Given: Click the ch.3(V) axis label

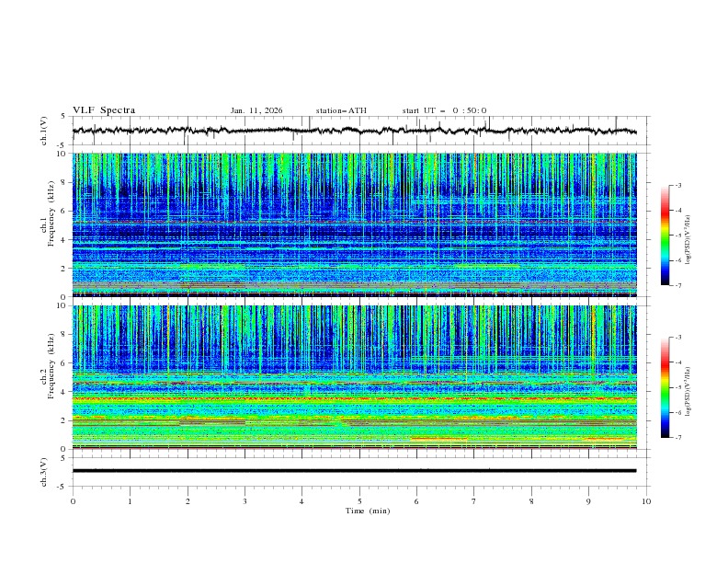Looking at the screenshot, I should coord(43,470).
